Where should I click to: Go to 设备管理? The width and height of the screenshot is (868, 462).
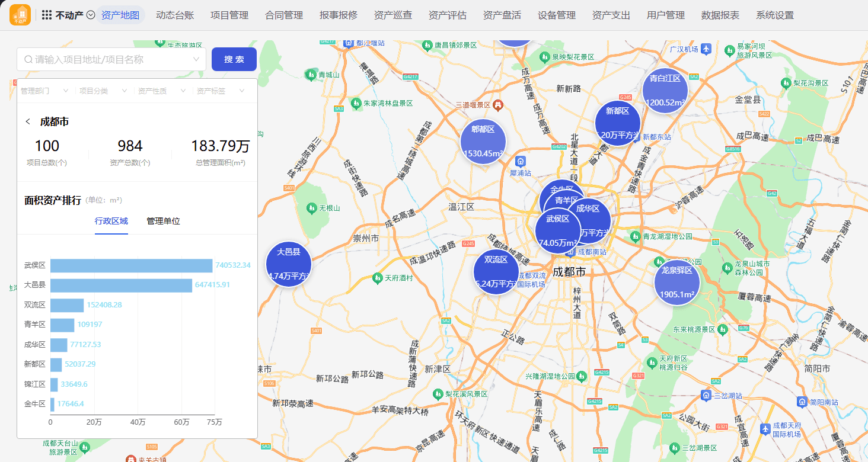(557, 15)
